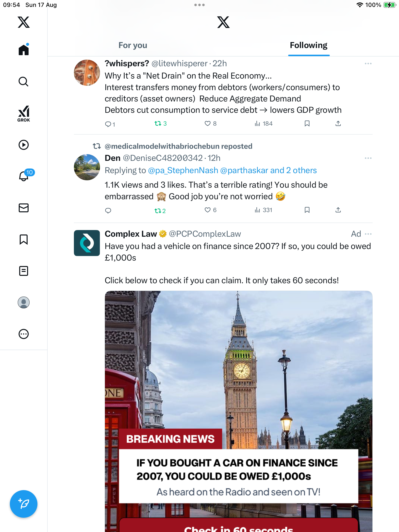Viewport: 399px width, 532px height.
Task: Open profile avatar icon in the sidebar
Action: point(24,302)
